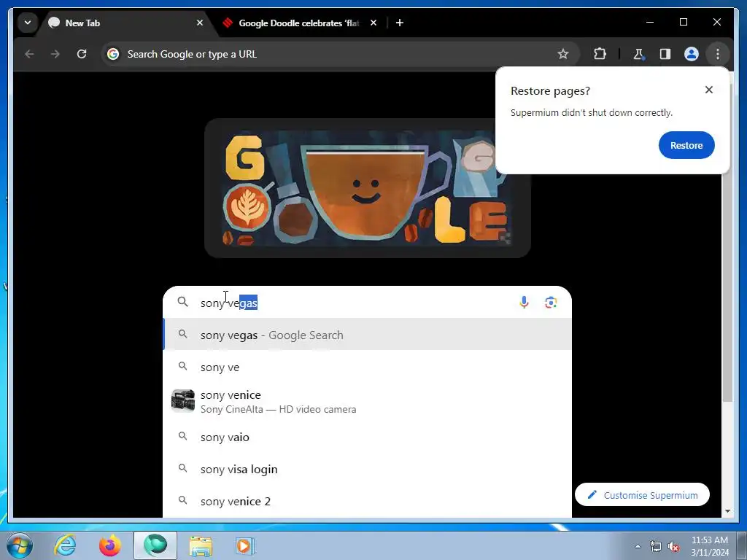Open the media player taskbar icon
747x560 pixels.
[x=245, y=545]
